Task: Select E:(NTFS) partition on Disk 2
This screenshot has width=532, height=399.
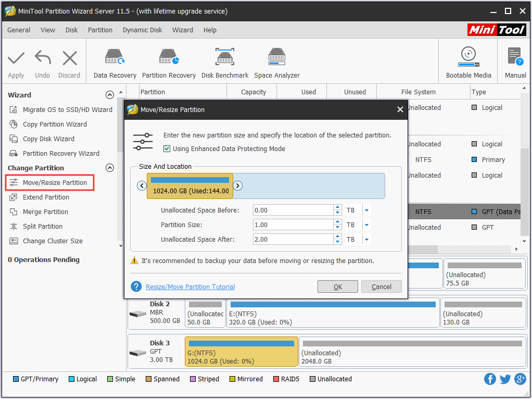Action: 333,313
